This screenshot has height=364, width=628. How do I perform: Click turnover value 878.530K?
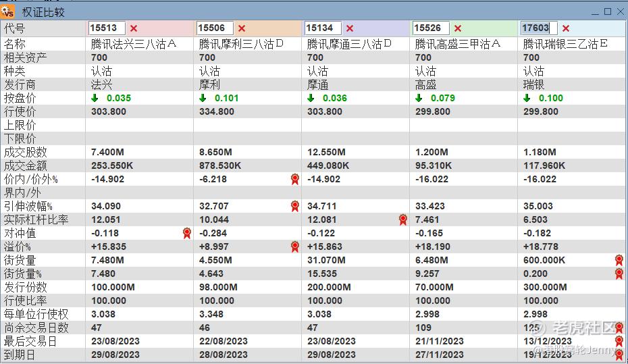[x=220, y=165]
